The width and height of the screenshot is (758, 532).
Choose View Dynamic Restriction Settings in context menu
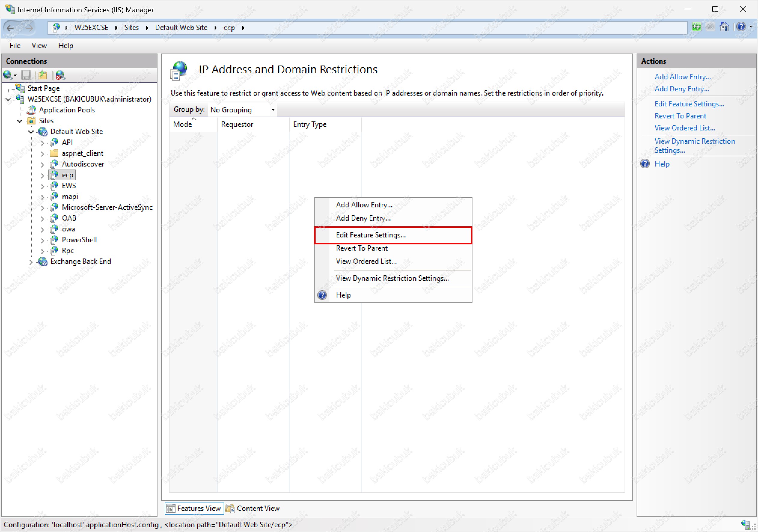coord(393,278)
